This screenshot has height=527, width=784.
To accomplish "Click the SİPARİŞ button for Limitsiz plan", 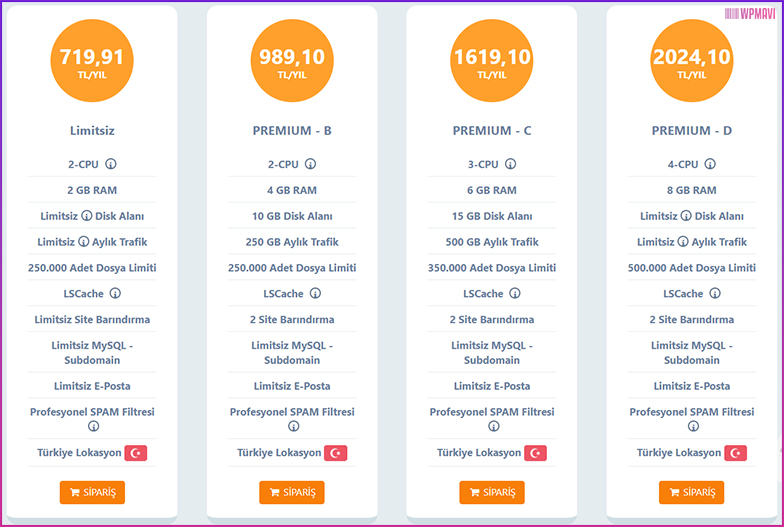I will pyautogui.click(x=92, y=492).
